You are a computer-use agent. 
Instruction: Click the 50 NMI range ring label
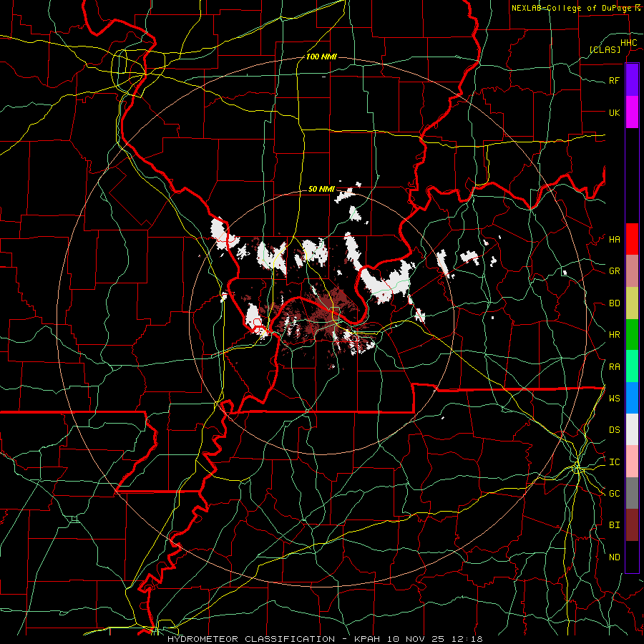tap(321, 189)
